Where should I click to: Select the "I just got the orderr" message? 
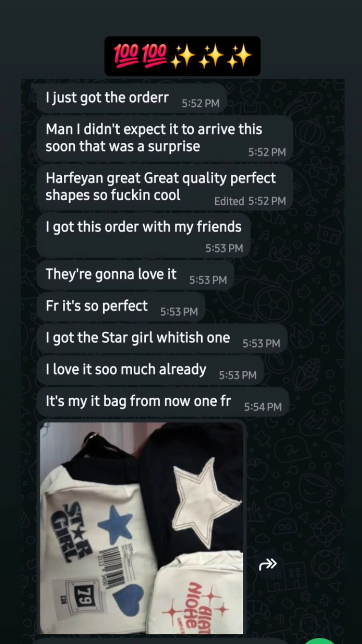tap(131, 98)
